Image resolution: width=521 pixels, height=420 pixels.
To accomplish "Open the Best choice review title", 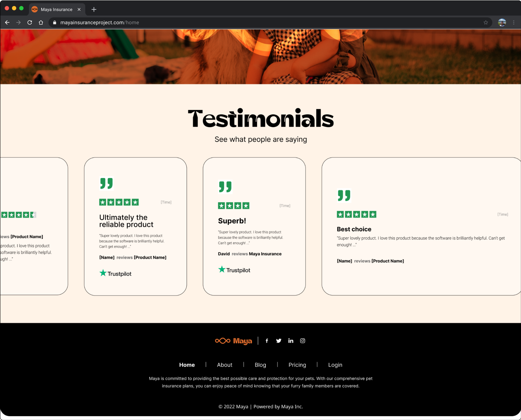I will tap(354, 229).
